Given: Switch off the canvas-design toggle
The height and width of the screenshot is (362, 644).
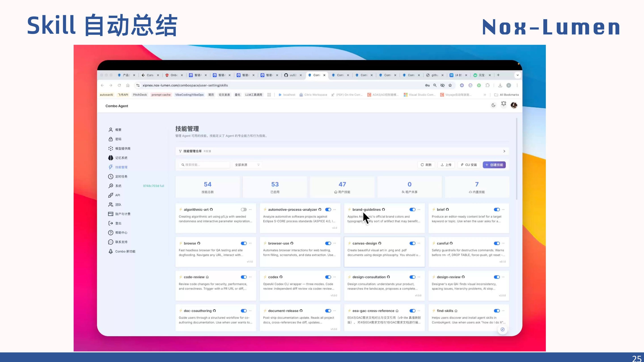Looking at the screenshot, I should (x=413, y=243).
